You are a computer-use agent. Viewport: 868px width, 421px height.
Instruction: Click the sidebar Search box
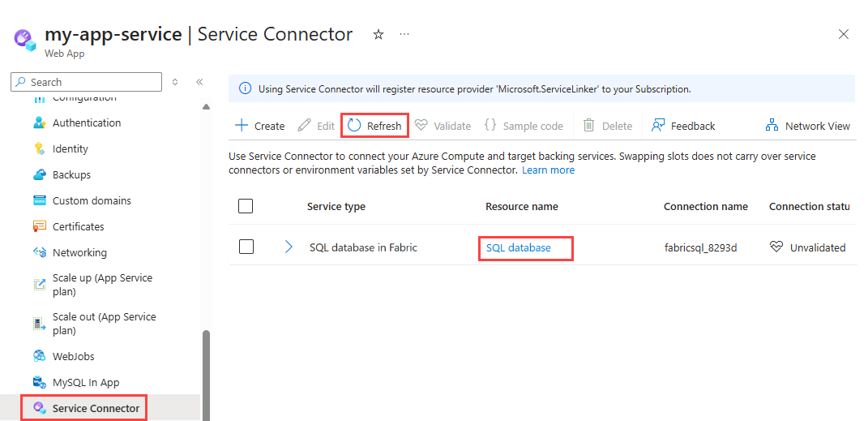click(87, 82)
